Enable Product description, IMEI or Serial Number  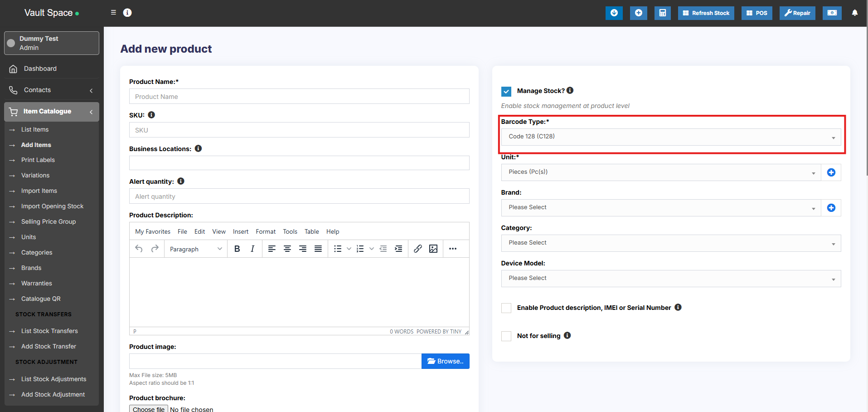506,308
